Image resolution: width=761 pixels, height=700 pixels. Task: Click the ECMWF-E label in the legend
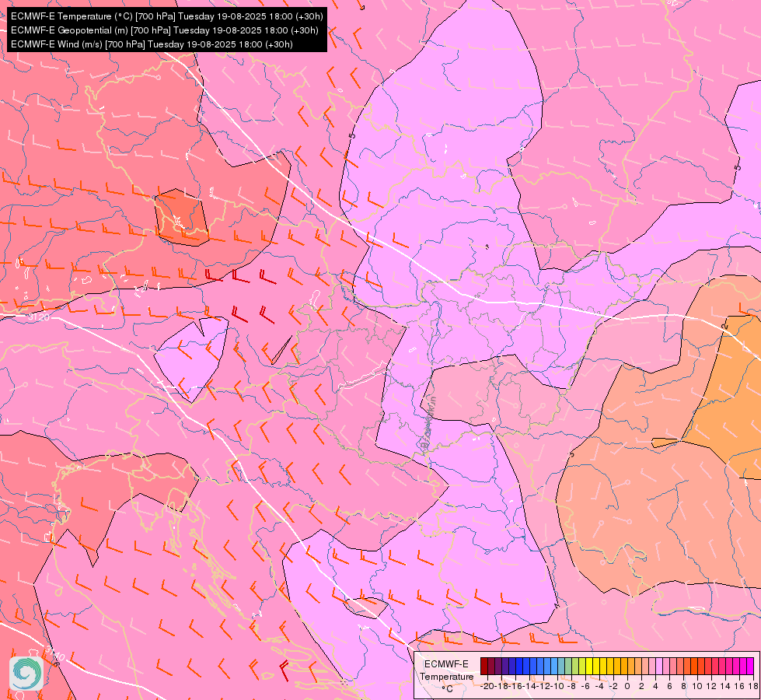click(446, 664)
